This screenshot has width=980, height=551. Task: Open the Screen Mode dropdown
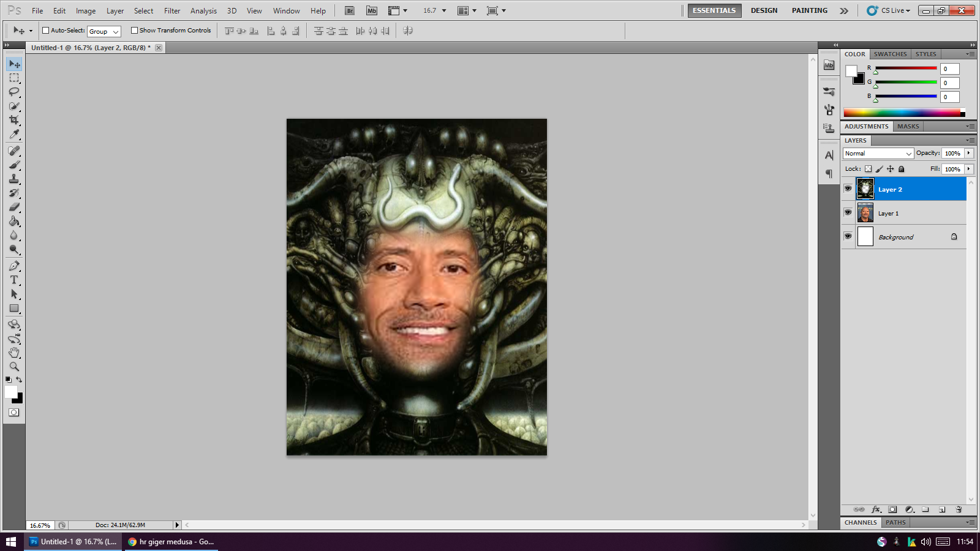496,10
